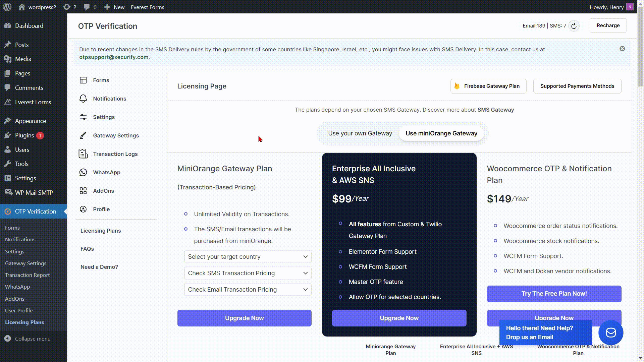644x362 pixels.
Task: Click the $149/Year price text
Action: point(507,199)
